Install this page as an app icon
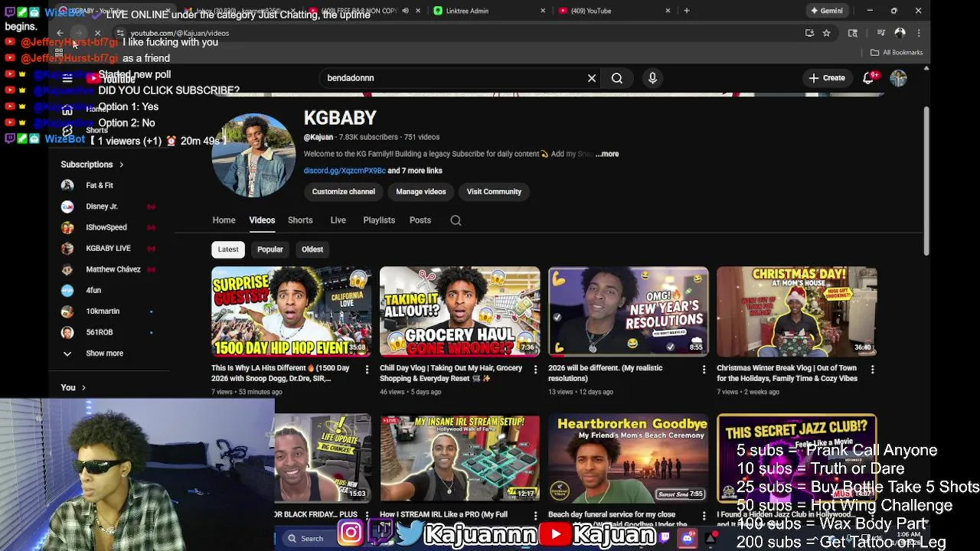Viewport: 980px width, 551px height. pyautogui.click(x=809, y=33)
